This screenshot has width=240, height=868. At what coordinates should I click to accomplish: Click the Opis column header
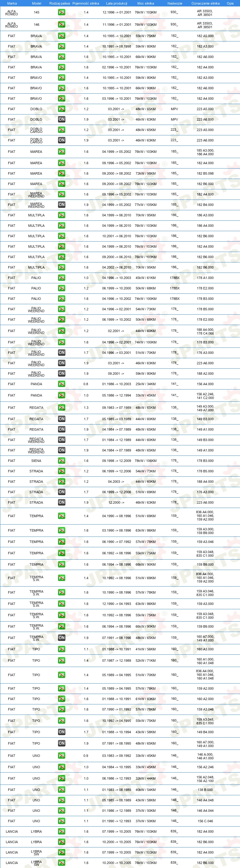[230, 3]
